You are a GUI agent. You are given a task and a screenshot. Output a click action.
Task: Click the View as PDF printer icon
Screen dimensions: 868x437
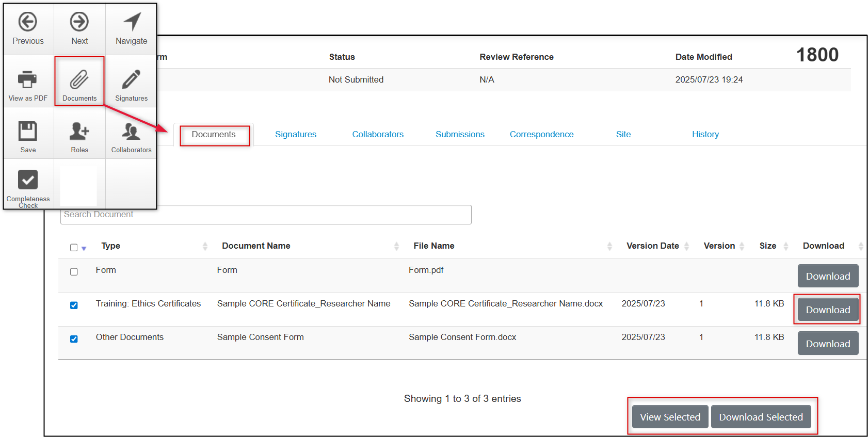click(x=28, y=80)
